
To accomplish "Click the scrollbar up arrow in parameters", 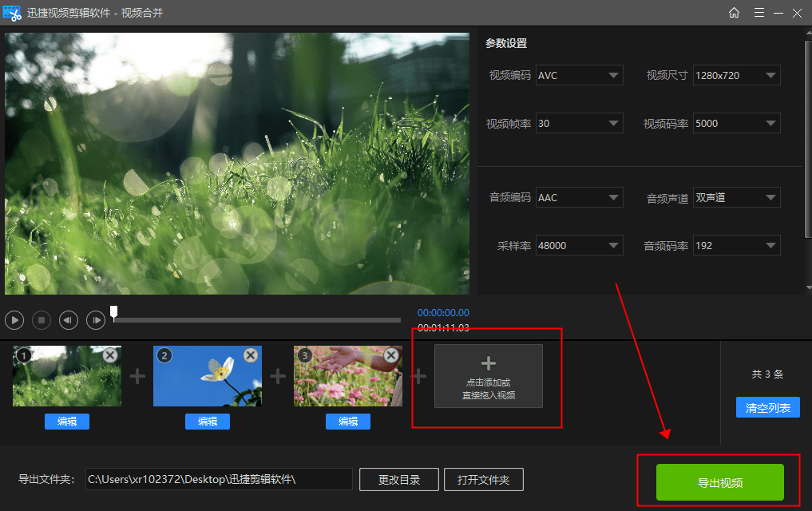I will click(808, 34).
